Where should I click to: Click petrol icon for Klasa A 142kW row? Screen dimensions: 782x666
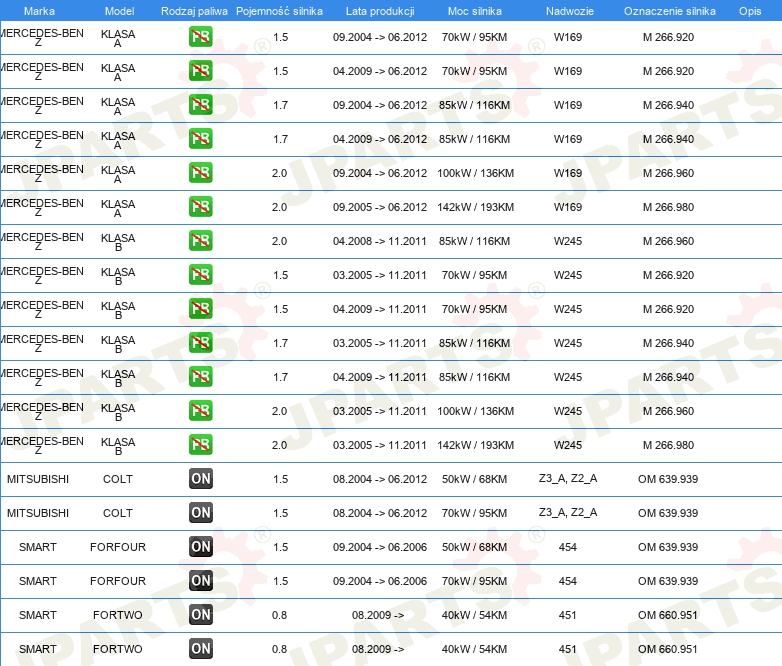pyautogui.click(x=200, y=207)
